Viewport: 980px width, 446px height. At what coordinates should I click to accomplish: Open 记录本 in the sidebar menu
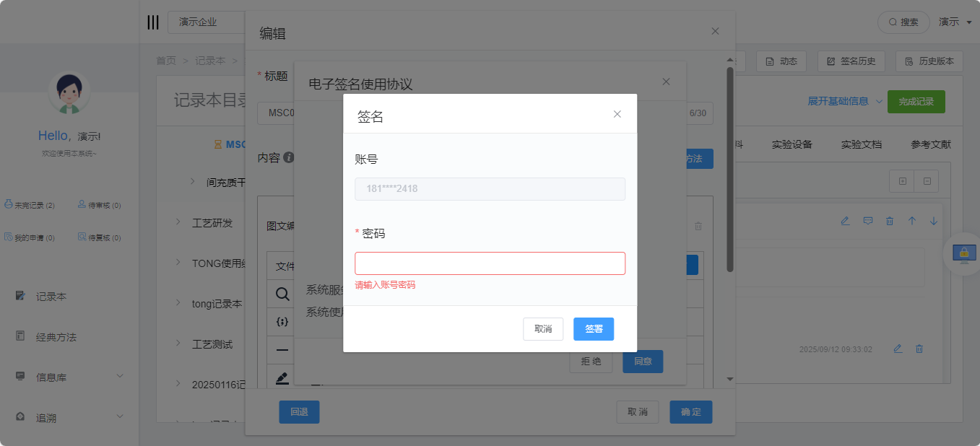click(x=51, y=297)
